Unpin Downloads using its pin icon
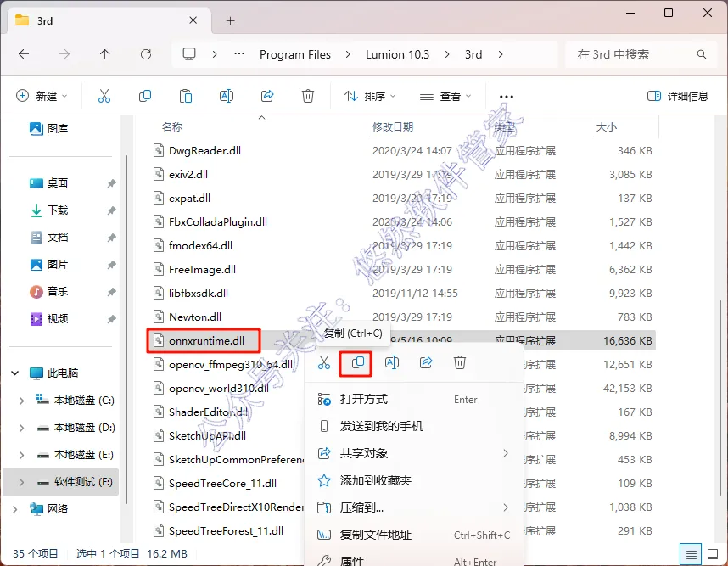The width and height of the screenshot is (728, 566). pos(111,210)
